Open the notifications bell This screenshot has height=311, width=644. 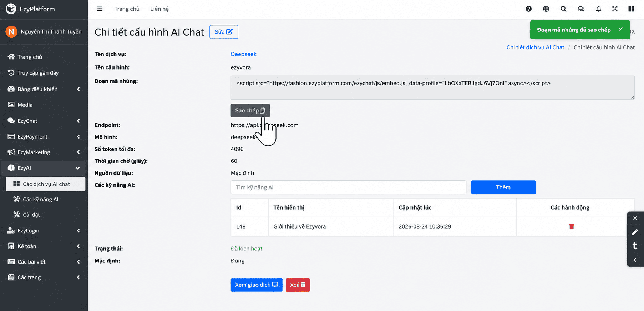pyautogui.click(x=598, y=9)
